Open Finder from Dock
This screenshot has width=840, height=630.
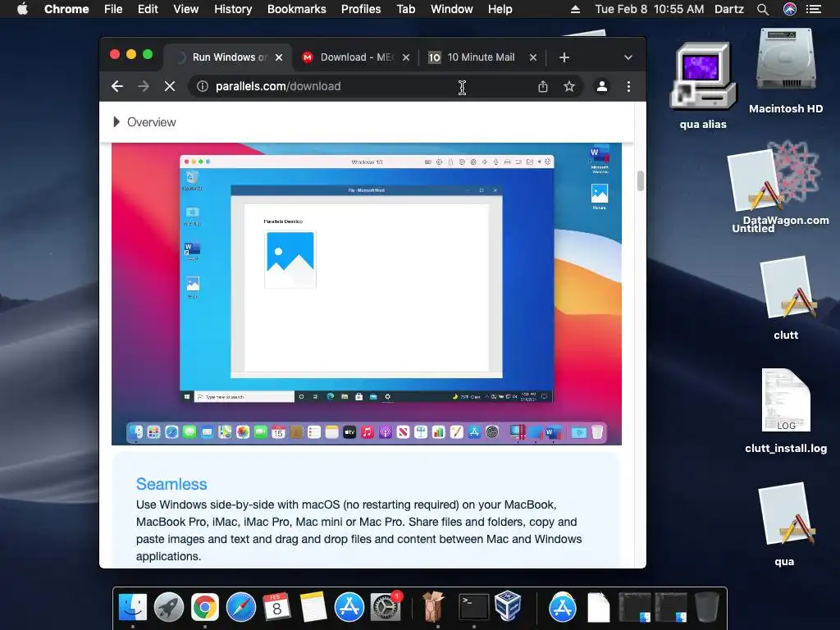pos(132,607)
